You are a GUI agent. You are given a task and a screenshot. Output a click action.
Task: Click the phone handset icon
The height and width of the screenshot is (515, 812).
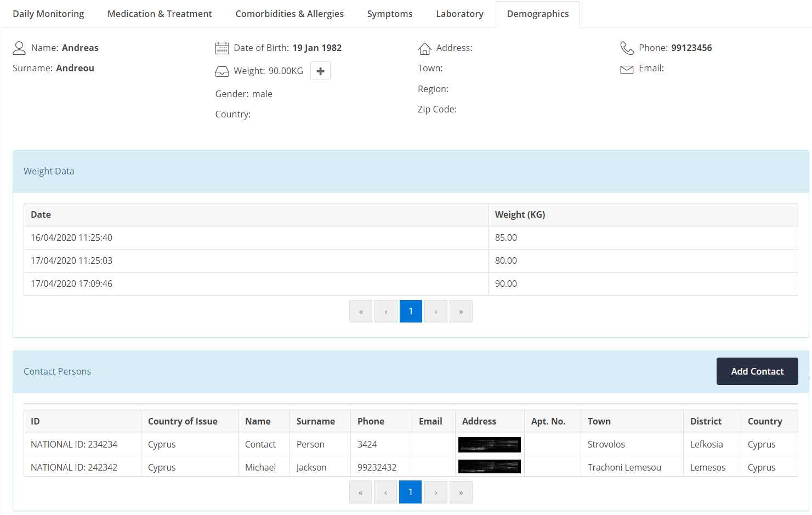627,48
